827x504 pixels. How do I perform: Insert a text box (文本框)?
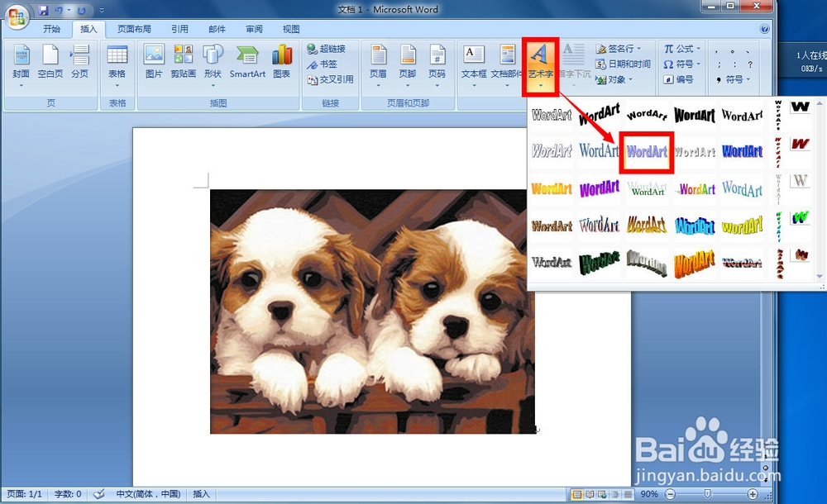click(x=474, y=65)
